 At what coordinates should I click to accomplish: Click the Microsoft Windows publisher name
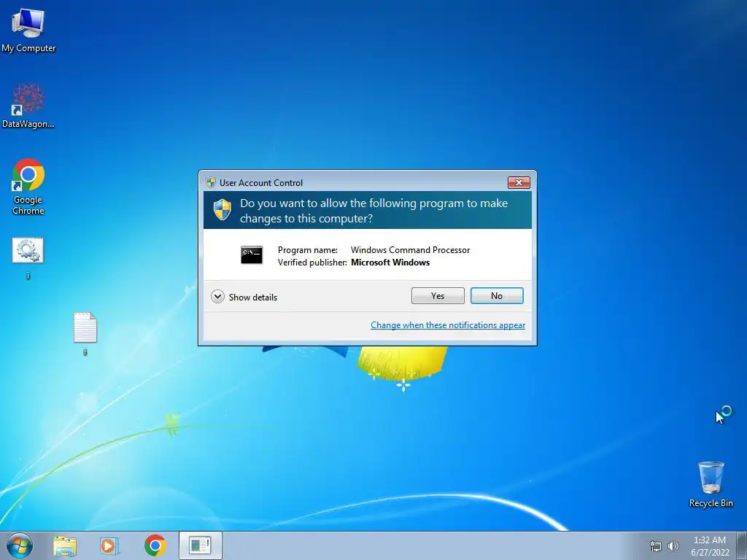point(390,262)
